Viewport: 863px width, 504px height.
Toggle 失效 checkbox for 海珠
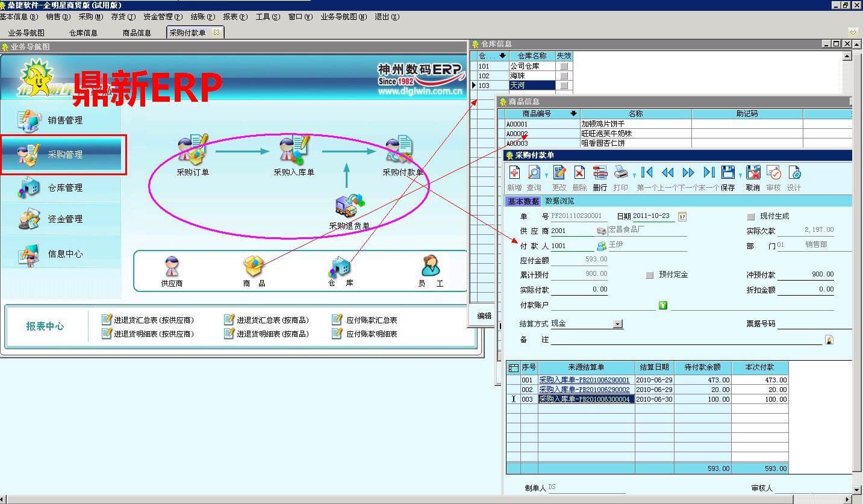[564, 76]
